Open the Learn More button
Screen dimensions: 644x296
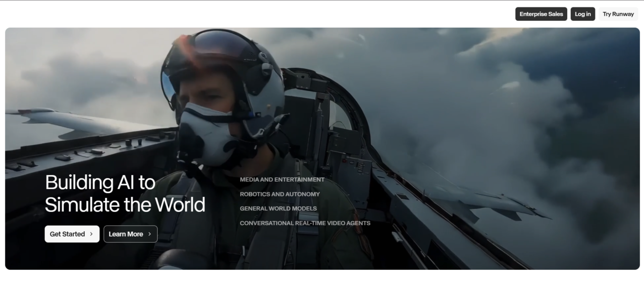[x=126, y=234]
